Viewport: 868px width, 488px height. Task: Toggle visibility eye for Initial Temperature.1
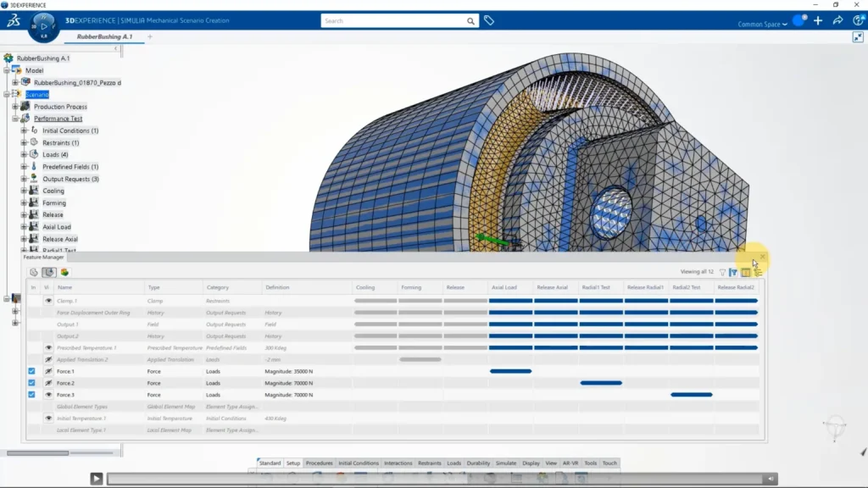pyautogui.click(x=48, y=419)
